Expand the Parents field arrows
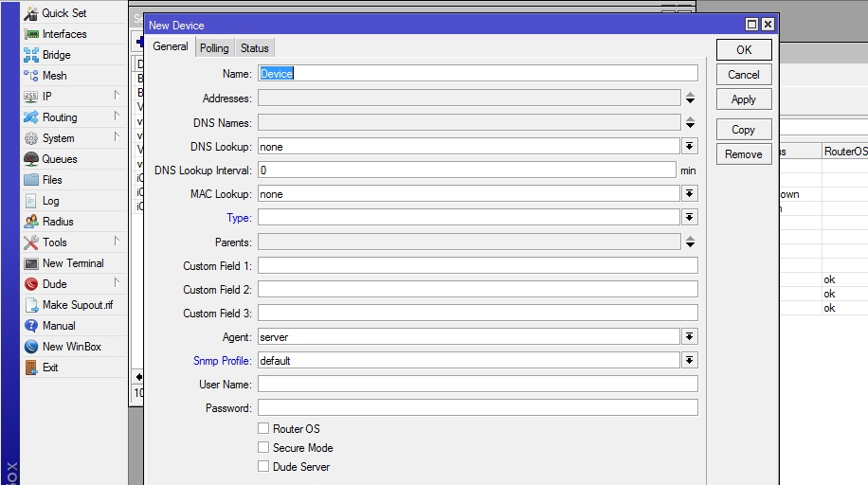Screen dimensions: 868x485 click(x=690, y=242)
